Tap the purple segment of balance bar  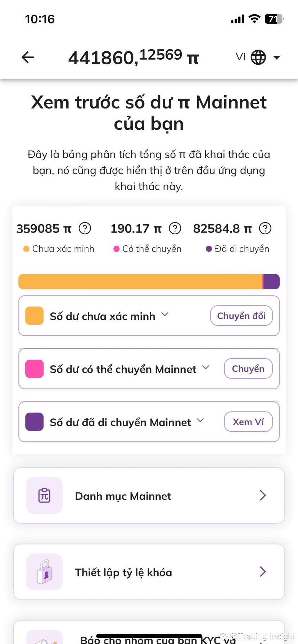coord(272,281)
